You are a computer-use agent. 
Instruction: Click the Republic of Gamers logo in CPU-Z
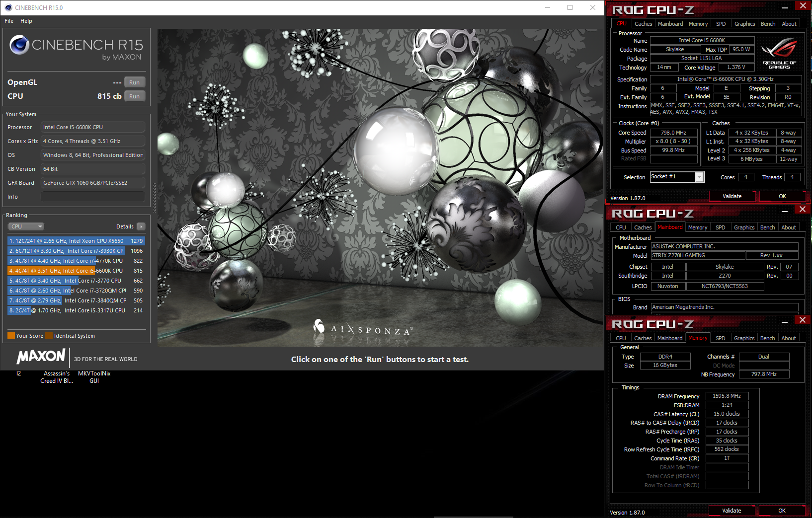779,54
